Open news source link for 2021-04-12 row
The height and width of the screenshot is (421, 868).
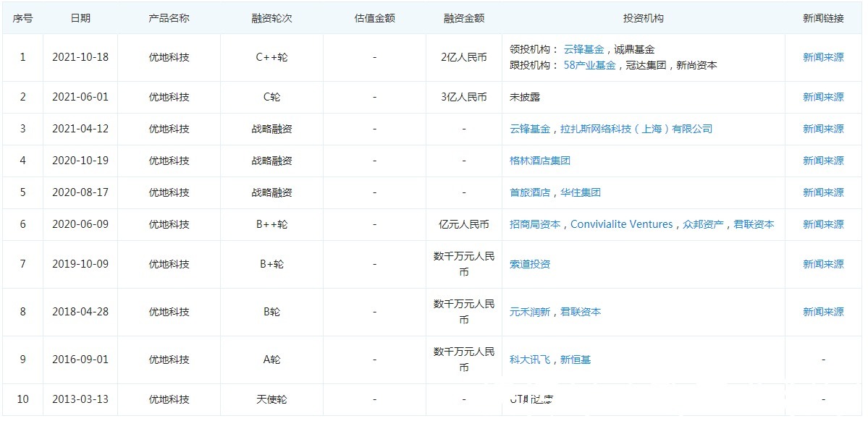[823, 129]
